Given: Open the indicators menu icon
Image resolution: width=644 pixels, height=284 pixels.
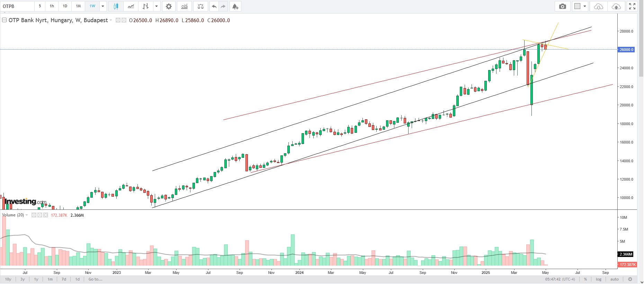Looking at the screenshot, I should coord(184,6).
